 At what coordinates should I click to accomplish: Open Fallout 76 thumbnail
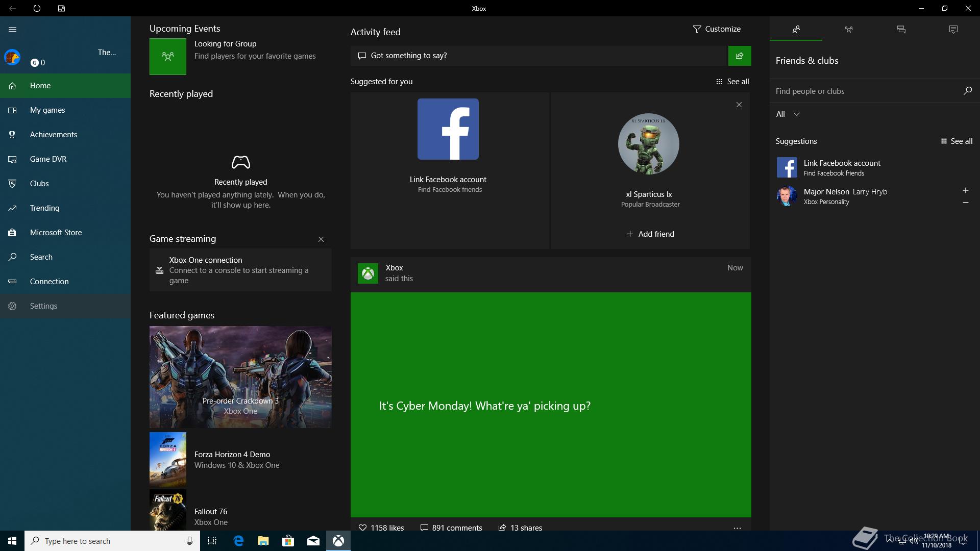(168, 510)
